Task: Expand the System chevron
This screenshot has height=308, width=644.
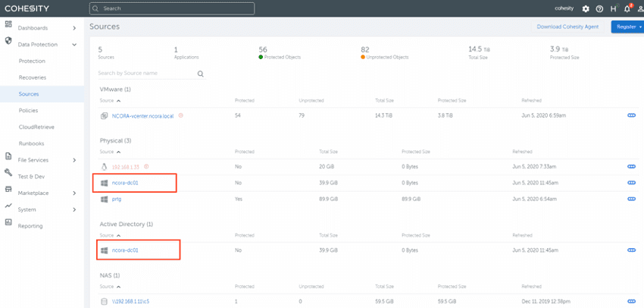Action: (74, 209)
